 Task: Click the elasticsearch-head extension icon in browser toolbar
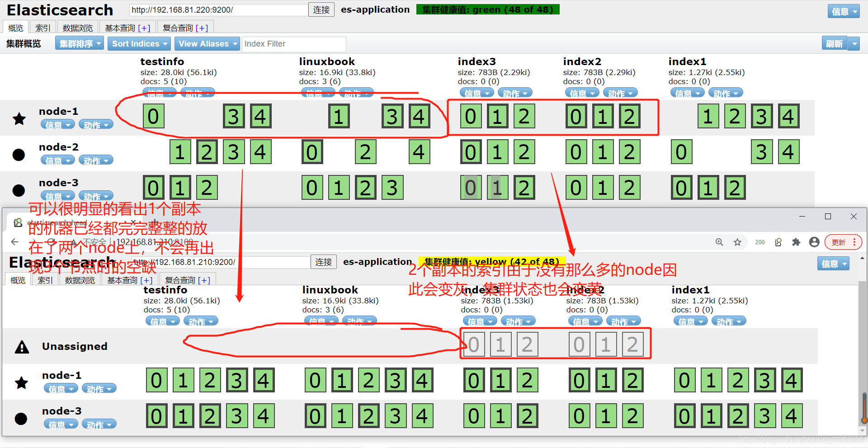coord(778,242)
